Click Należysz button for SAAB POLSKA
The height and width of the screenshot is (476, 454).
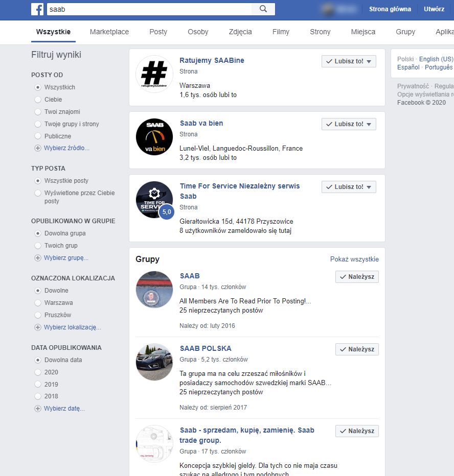coord(357,349)
